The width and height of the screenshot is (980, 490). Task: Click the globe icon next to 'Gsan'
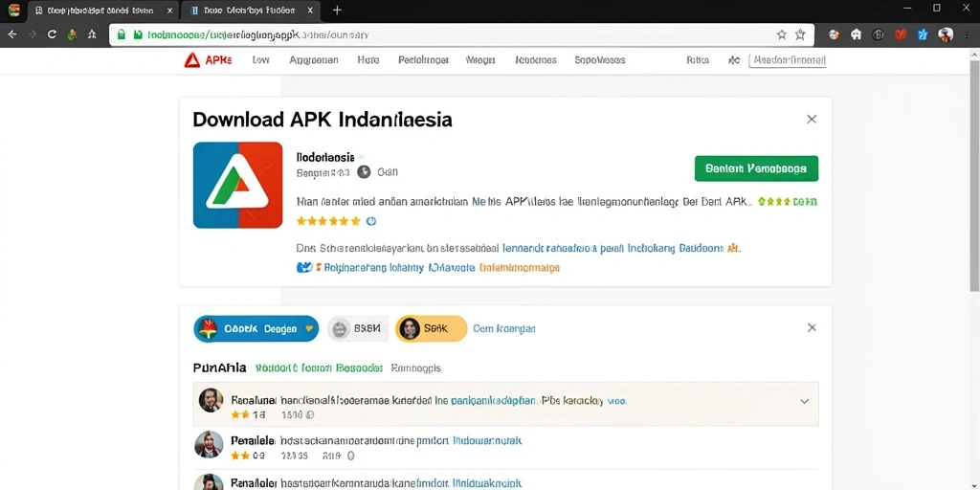(364, 172)
